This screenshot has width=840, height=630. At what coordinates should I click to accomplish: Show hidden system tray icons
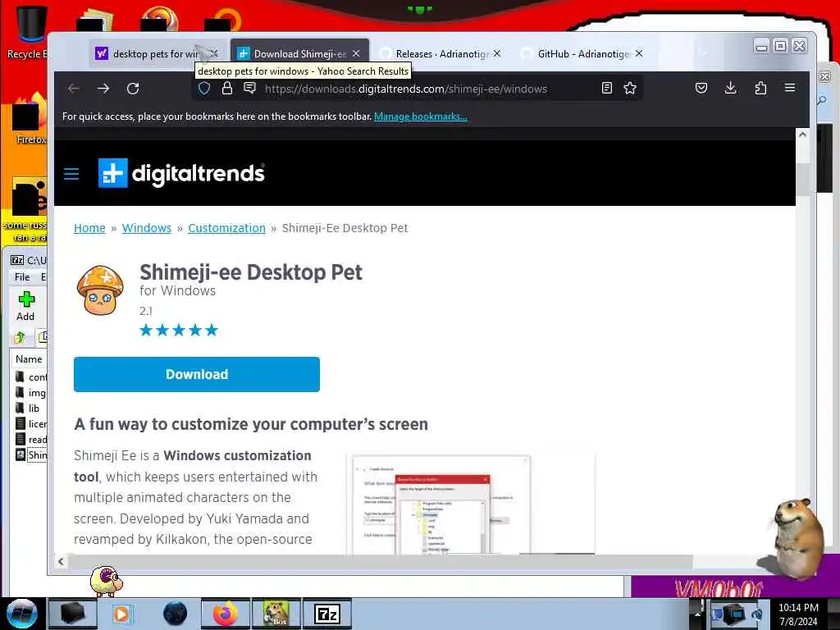point(697,614)
